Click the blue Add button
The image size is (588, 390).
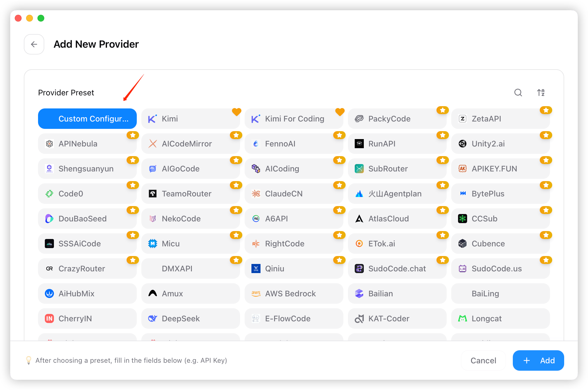538,360
